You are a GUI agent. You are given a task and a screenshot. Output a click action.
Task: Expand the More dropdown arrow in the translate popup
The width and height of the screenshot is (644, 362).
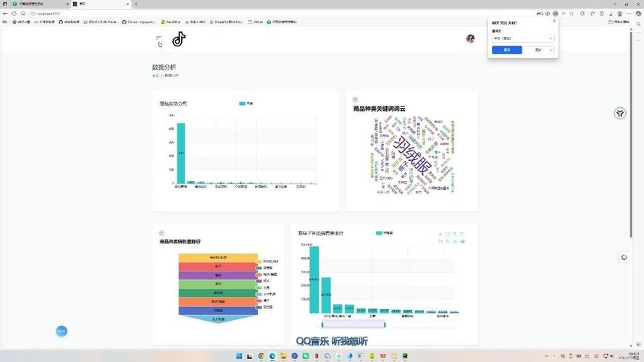tap(551, 50)
